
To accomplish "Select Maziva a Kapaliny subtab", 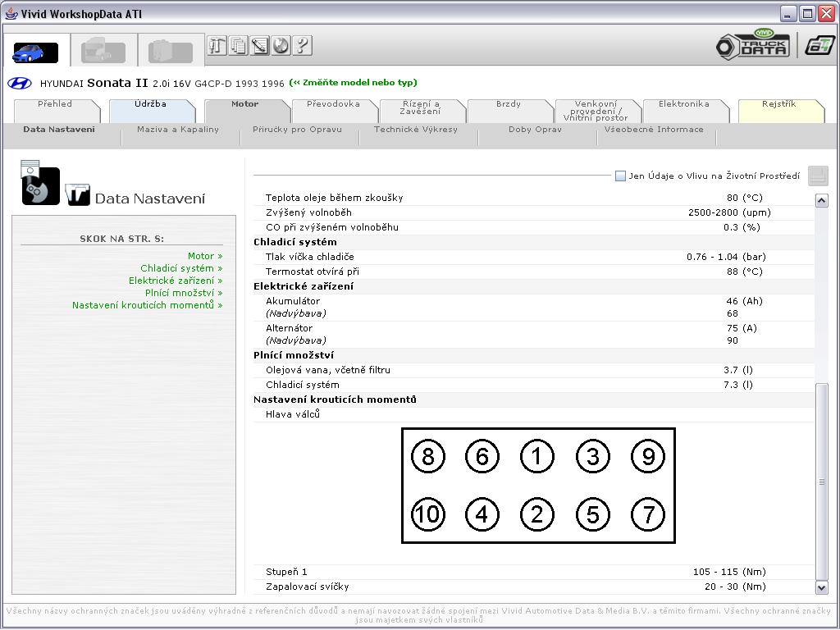I will coord(178,129).
